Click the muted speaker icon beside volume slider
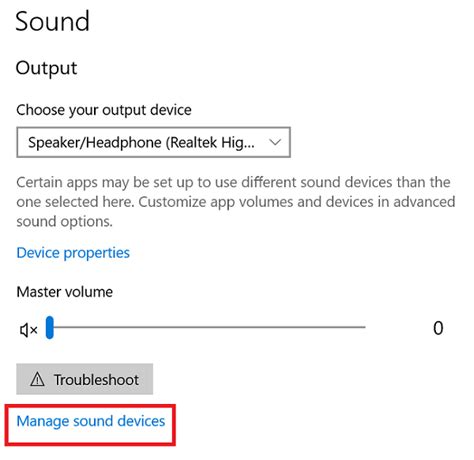This screenshot has width=474, height=460. tap(28, 330)
